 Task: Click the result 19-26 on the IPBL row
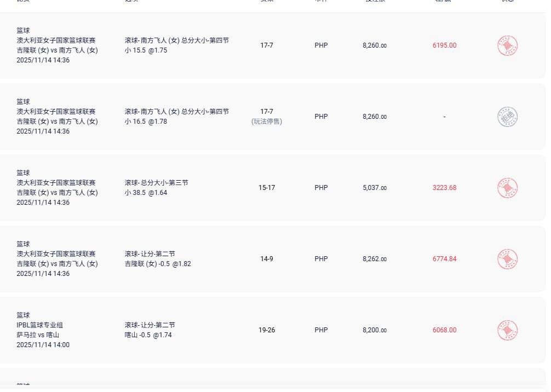(x=267, y=330)
